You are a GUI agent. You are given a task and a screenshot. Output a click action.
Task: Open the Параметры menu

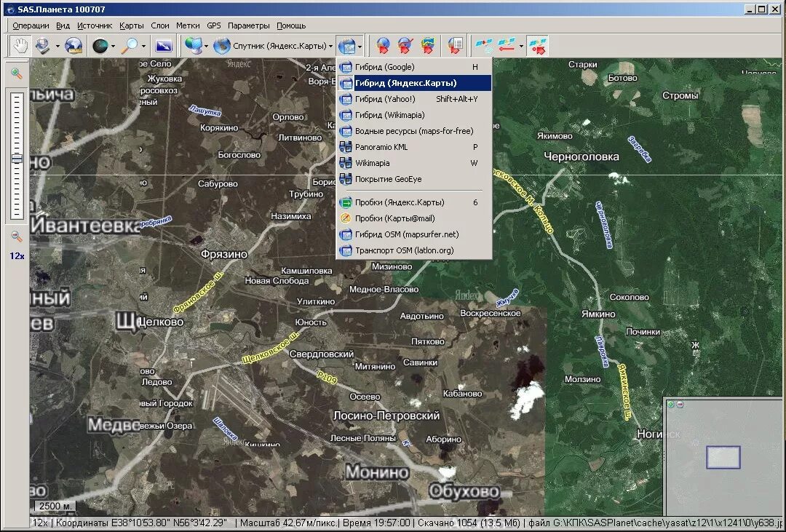(249, 25)
